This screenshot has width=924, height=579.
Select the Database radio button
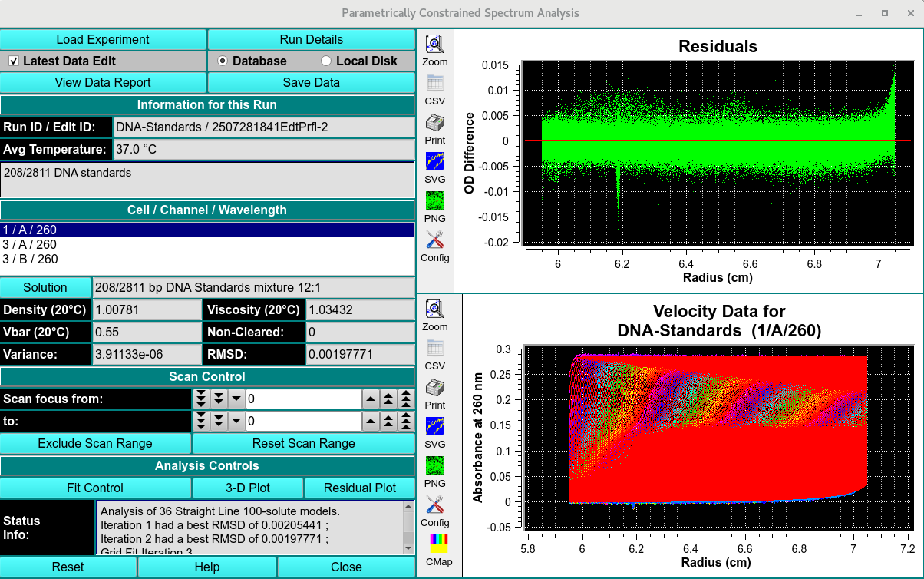click(x=223, y=61)
